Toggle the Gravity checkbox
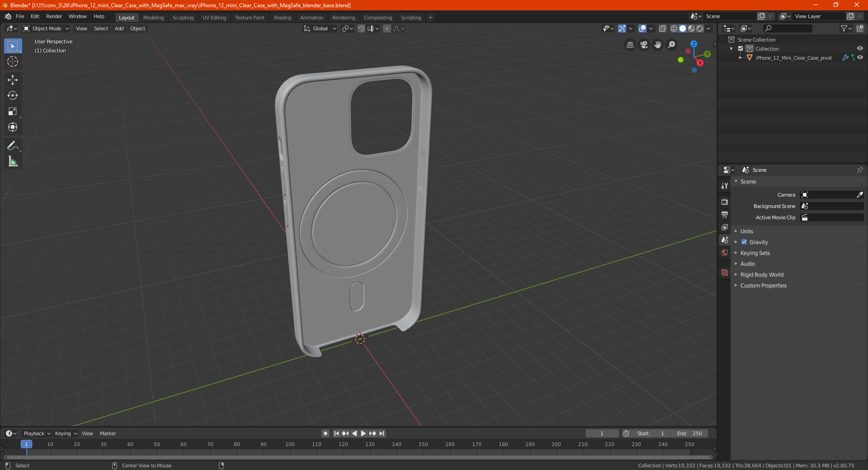This screenshot has width=868, height=470. (744, 242)
